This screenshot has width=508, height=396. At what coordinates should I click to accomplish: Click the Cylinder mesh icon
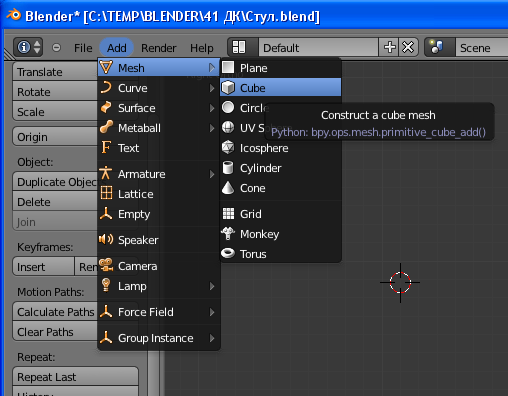tap(228, 168)
